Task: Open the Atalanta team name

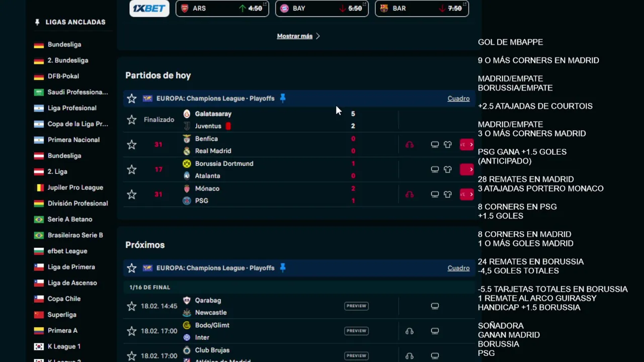Action: coord(207,176)
